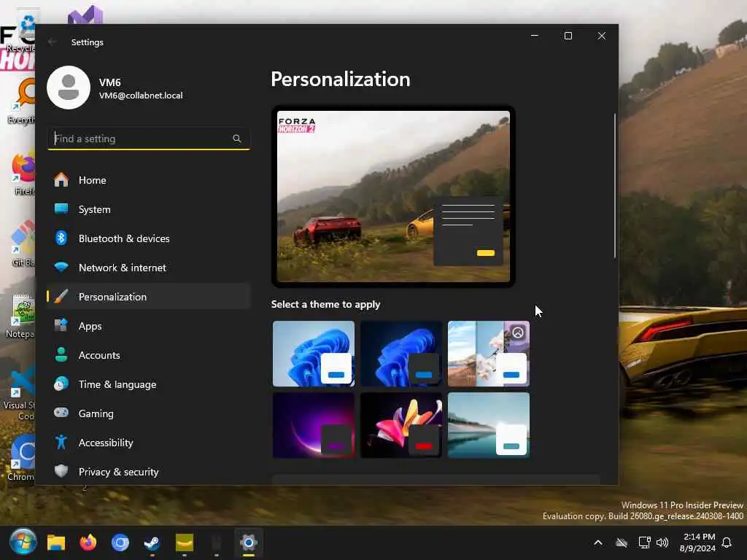The width and height of the screenshot is (747, 560).
Task: Open the Start button on taskbar
Action: 23,542
